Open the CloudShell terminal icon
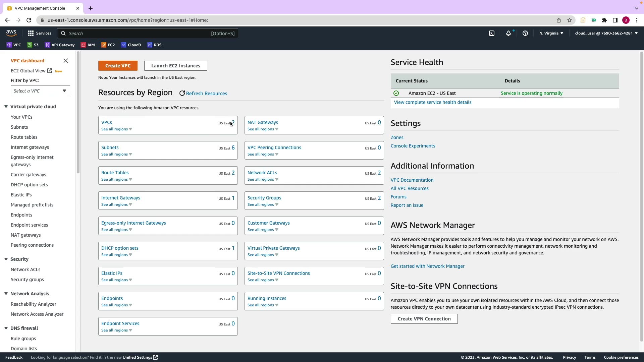The height and width of the screenshot is (362, 644). click(492, 33)
